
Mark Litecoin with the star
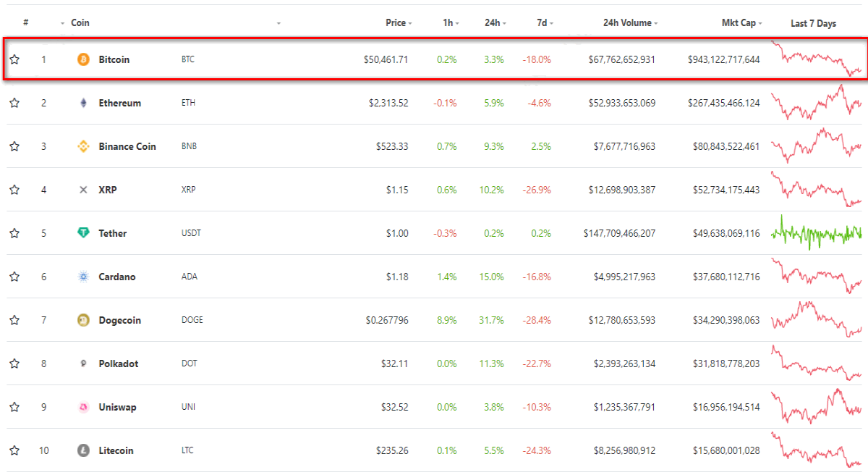14,450
